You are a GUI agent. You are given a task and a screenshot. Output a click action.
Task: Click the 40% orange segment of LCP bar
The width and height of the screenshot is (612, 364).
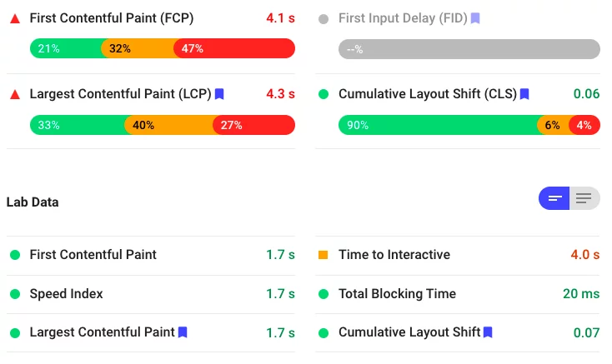pyautogui.click(x=169, y=125)
